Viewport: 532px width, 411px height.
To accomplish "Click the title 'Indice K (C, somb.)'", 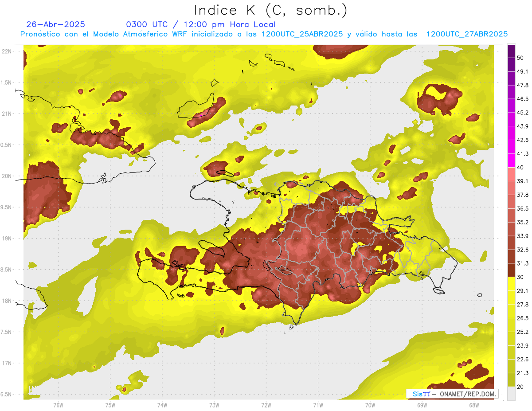I will coord(270,10).
